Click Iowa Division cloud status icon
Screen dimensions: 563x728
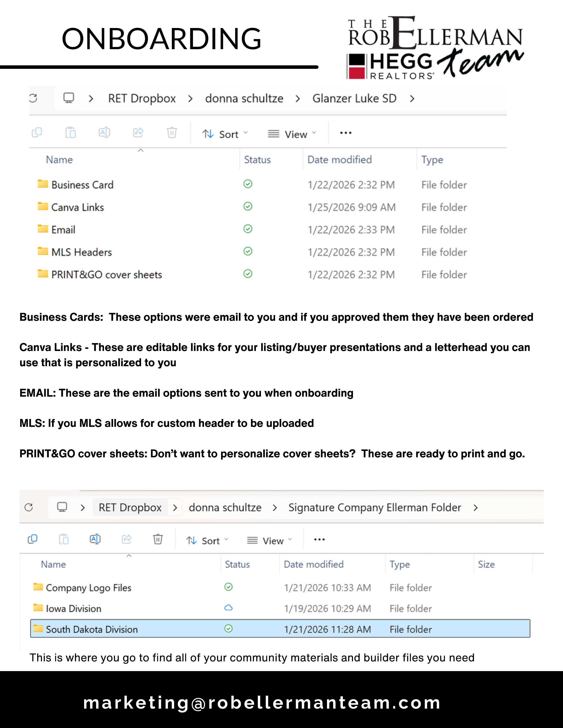tap(229, 608)
